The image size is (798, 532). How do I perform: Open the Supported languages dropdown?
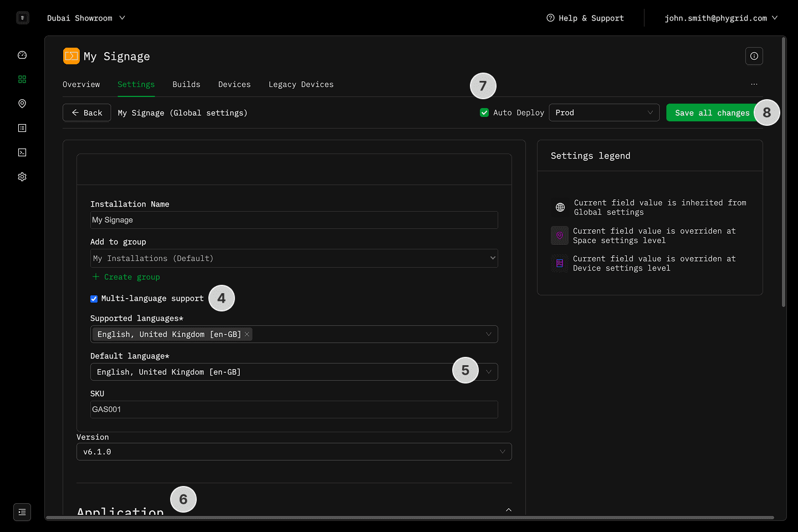coord(294,334)
